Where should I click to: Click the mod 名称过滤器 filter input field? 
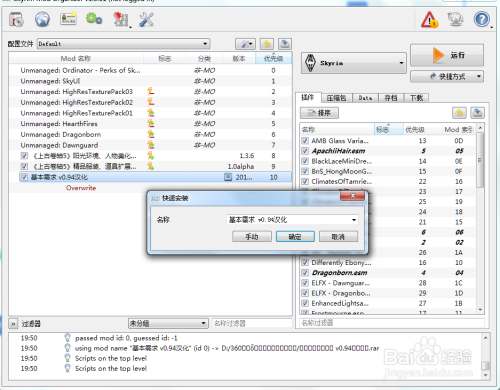(x=251, y=323)
